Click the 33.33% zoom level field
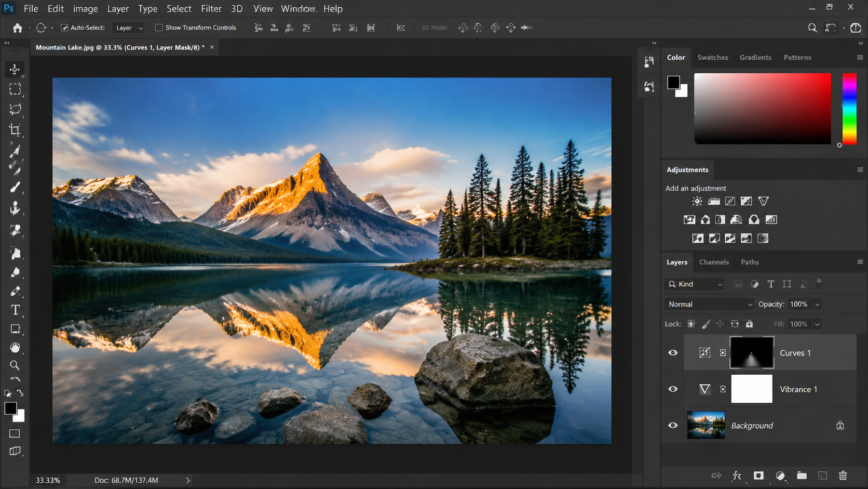The width and height of the screenshot is (868, 489). pyautogui.click(x=48, y=480)
